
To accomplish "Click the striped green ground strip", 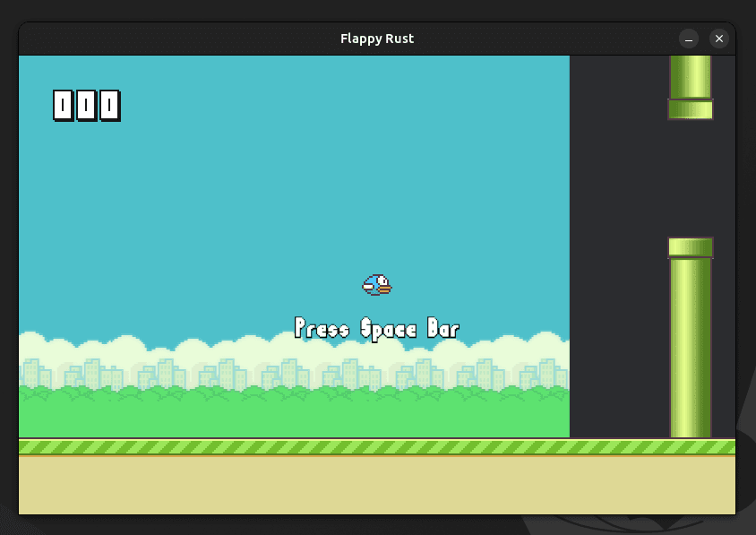I will click(x=377, y=447).
